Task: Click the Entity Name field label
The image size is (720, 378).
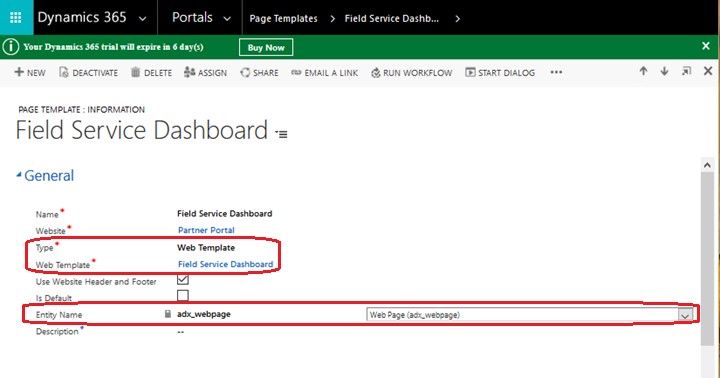Action: tap(59, 315)
